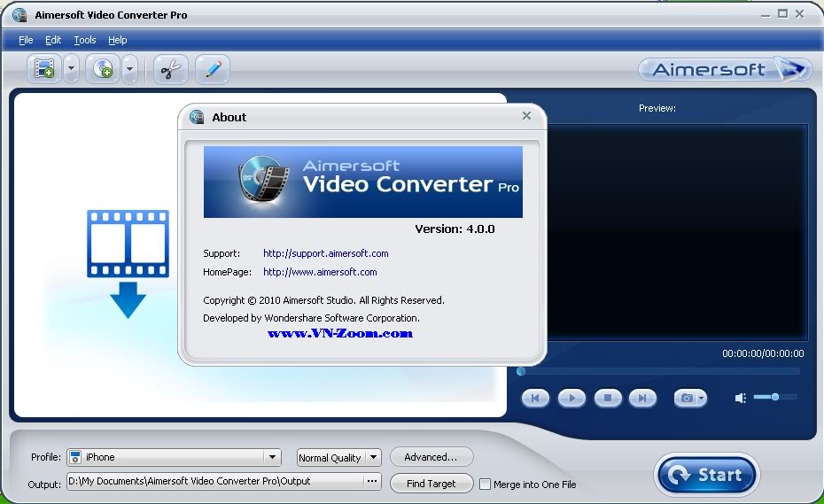Open the pencil Edit video tool
The height and width of the screenshot is (504, 824).
point(213,69)
